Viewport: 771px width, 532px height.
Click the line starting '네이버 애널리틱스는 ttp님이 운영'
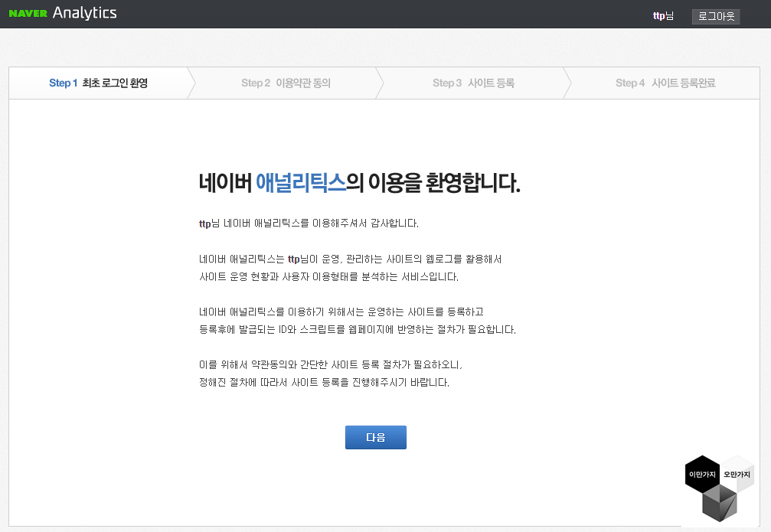pyautogui.click(x=350, y=259)
